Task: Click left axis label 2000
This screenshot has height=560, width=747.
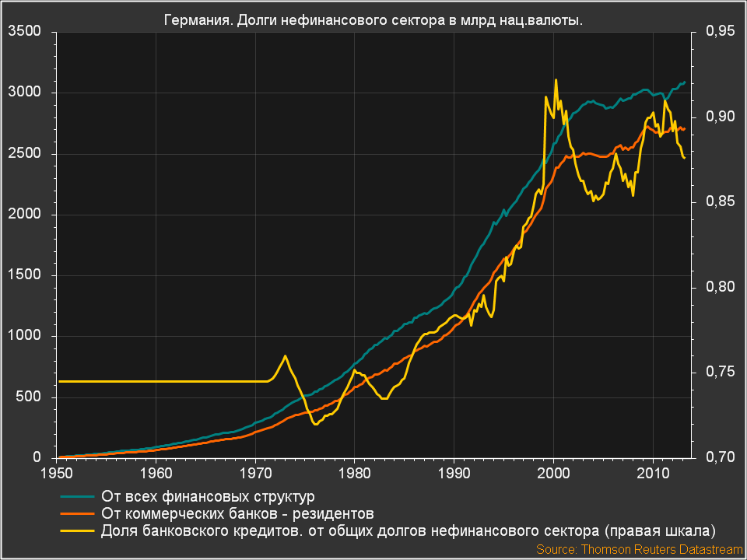Action: (25, 215)
